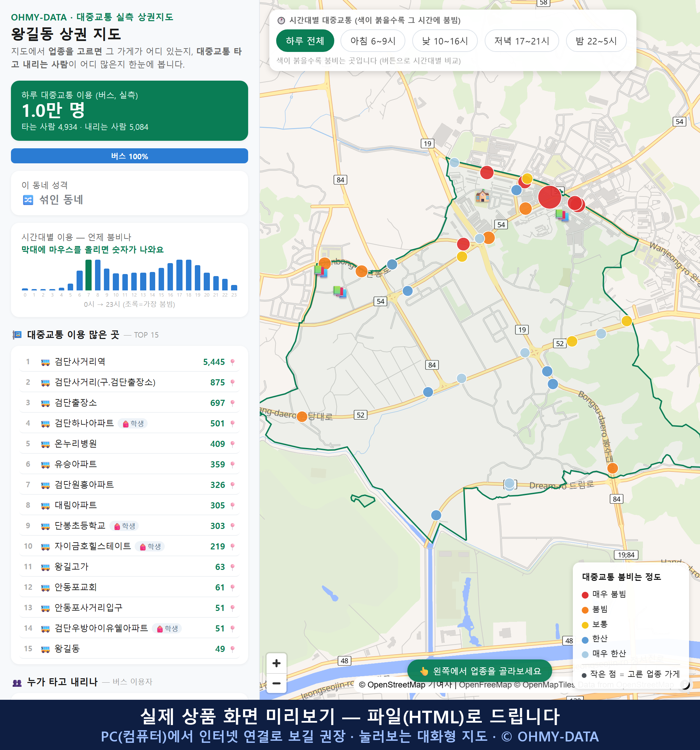Click the red 매우 붐빔 legend swatch
This screenshot has height=750, width=700.
click(585, 595)
